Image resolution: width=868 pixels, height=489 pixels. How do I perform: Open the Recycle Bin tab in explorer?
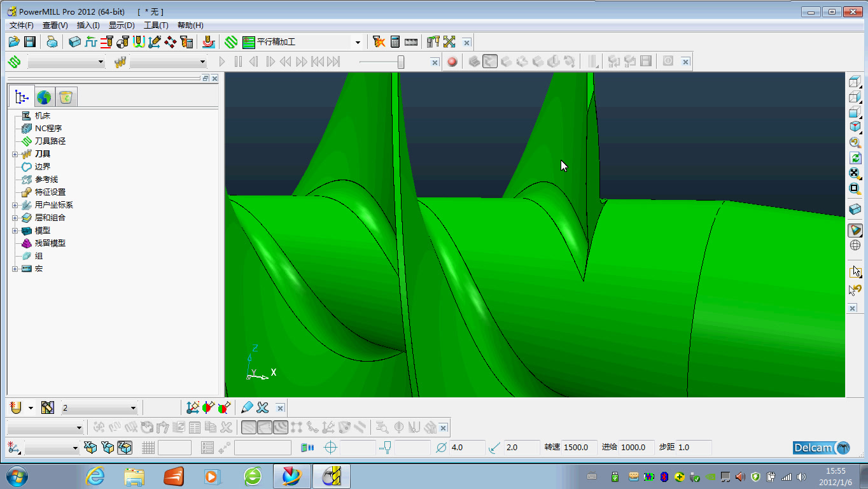[x=66, y=97]
